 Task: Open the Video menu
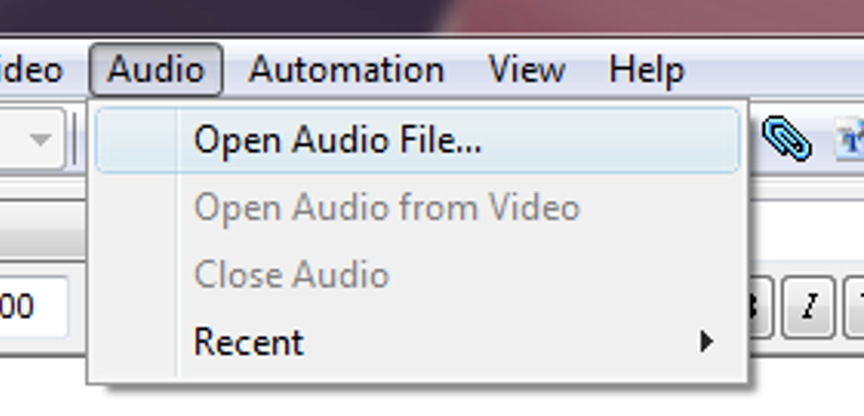[30, 70]
